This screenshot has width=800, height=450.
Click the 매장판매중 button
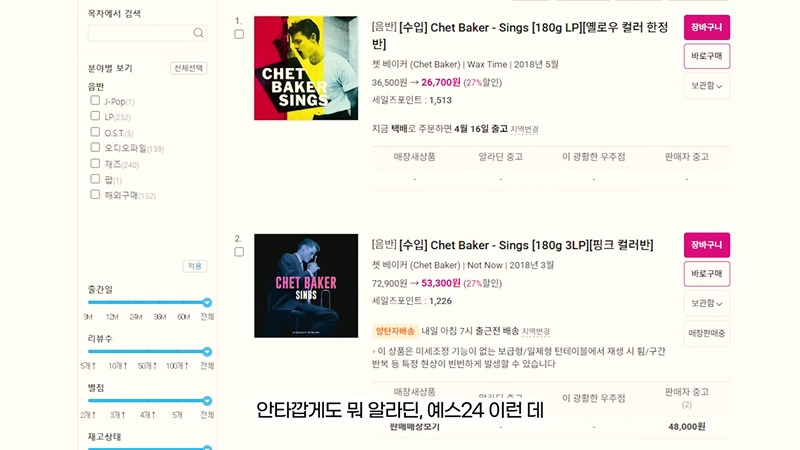click(707, 333)
